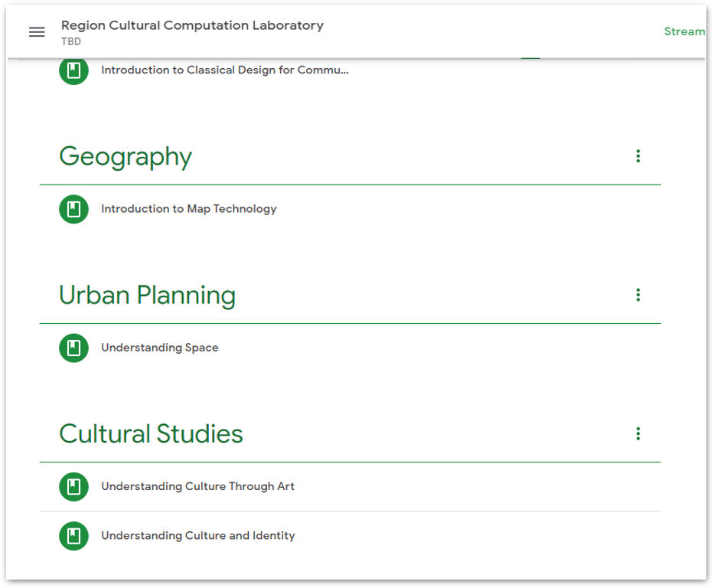Select the material icon next to Understanding Space
714x588 pixels.
(x=73, y=347)
